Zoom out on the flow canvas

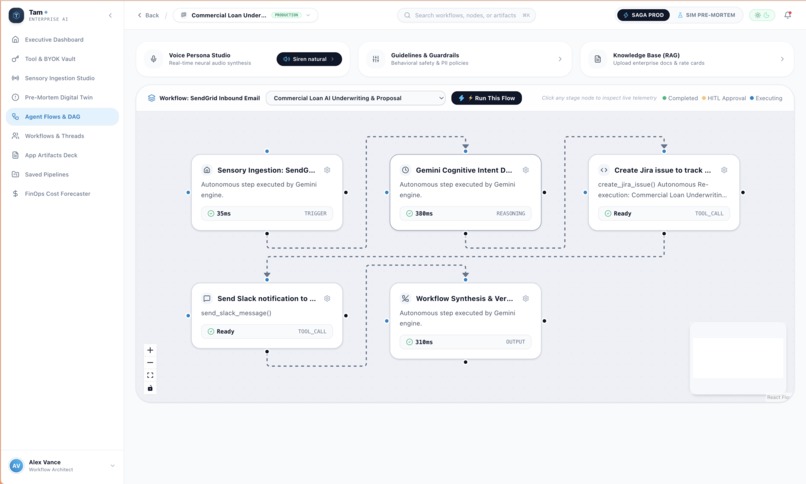150,363
